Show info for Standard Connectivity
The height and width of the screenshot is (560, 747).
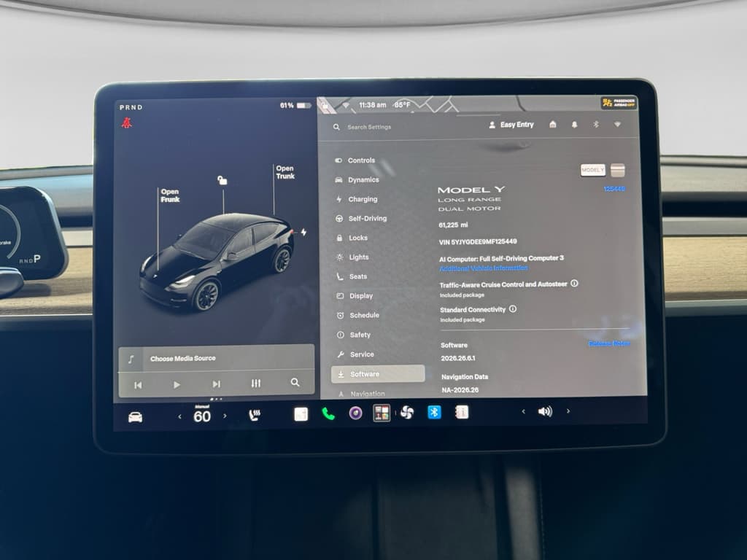(x=513, y=308)
